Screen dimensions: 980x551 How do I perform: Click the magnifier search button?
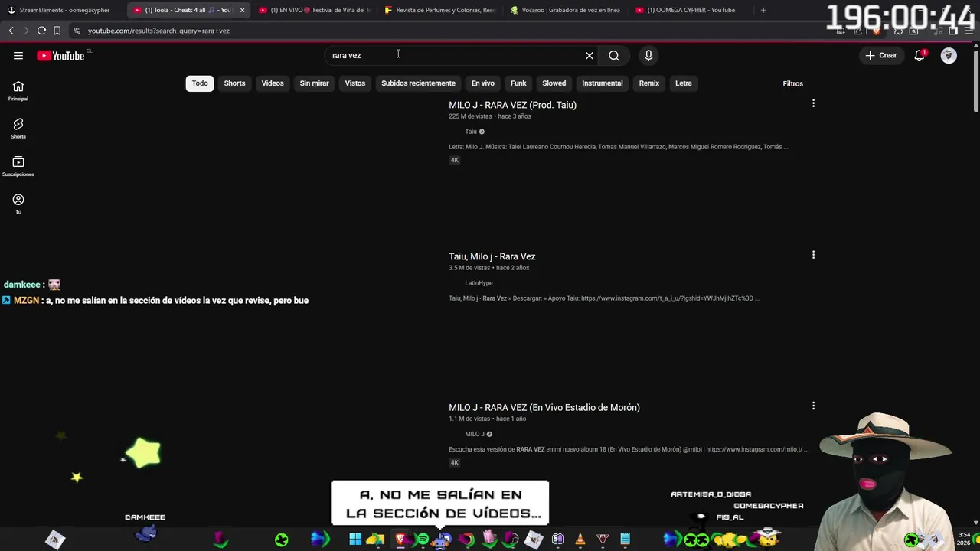tap(614, 55)
